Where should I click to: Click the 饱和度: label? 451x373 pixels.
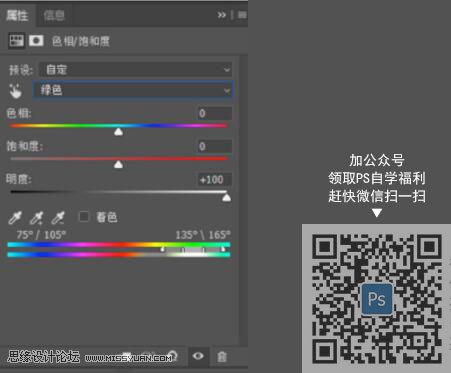pyautogui.click(x=25, y=146)
